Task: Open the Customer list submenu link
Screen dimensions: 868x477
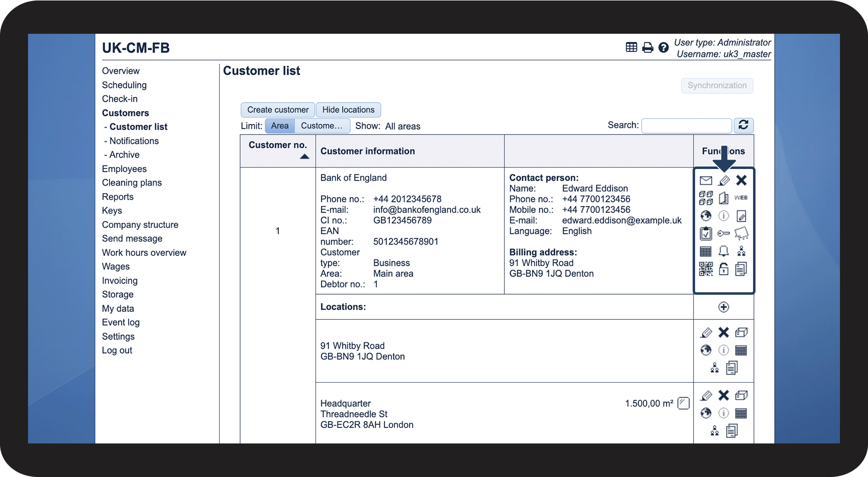Action: 139,127
